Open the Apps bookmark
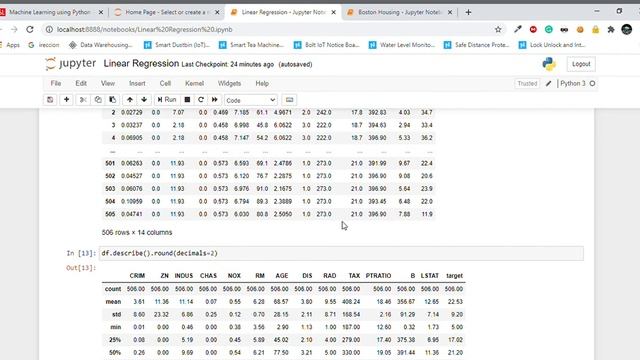The height and width of the screenshot is (360, 640). click(x=10, y=45)
